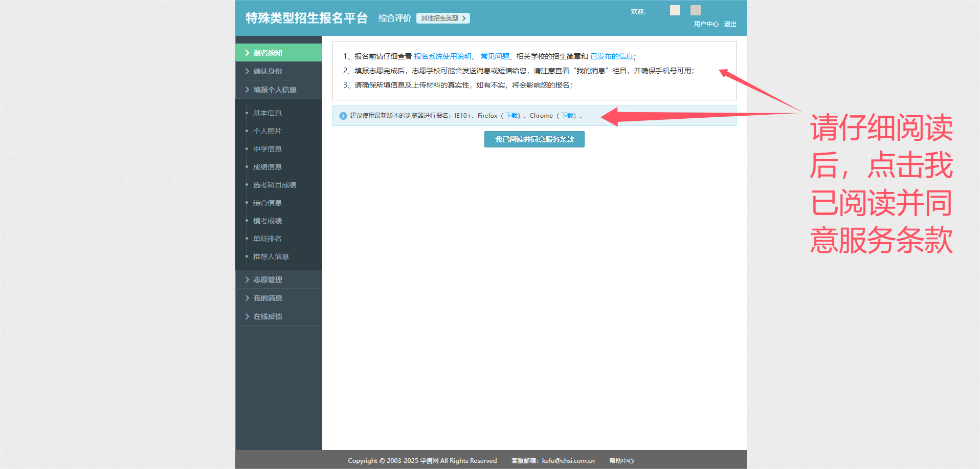The image size is (980, 469).
Task: Select 个人照片 in the sidebar
Action: pyautogui.click(x=267, y=131)
